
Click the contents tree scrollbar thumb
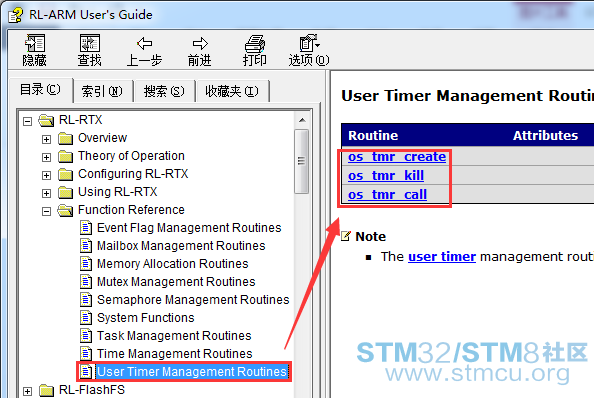pos(302,161)
